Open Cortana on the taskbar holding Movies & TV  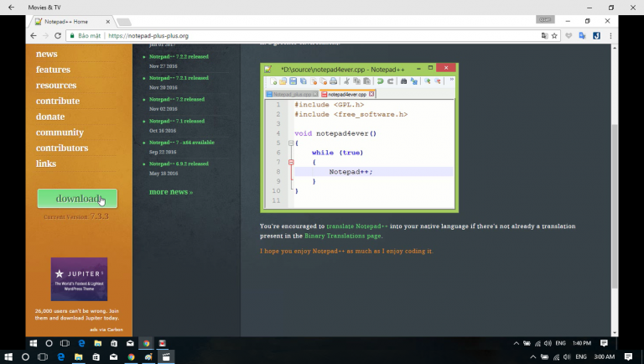[x=25, y=357]
